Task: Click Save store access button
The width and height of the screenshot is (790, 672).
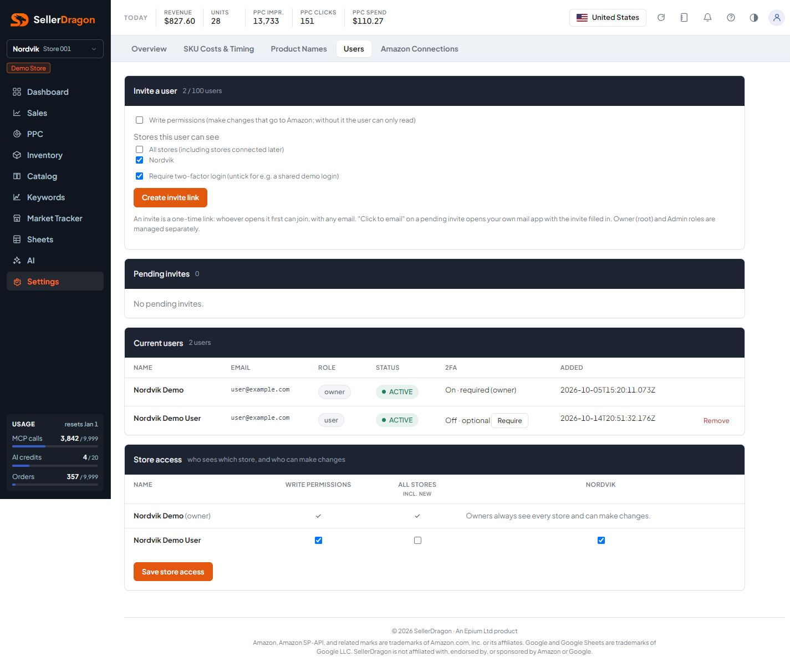Action: (x=173, y=572)
